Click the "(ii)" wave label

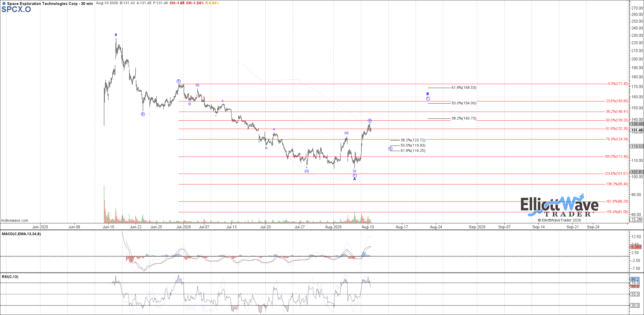point(197,85)
